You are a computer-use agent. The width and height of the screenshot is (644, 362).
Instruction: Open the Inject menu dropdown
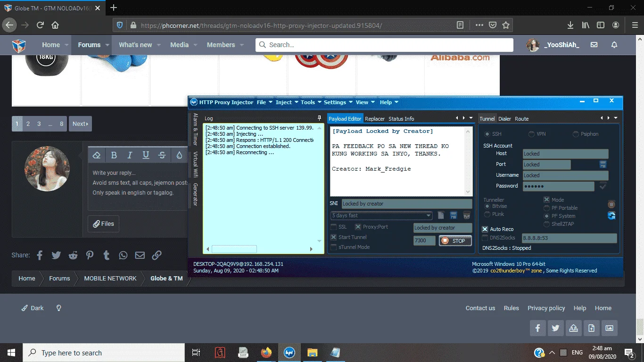[x=287, y=102]
